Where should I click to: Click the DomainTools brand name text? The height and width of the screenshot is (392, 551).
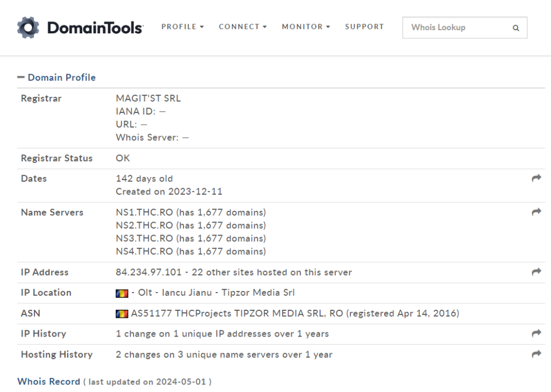click(95, 27)
